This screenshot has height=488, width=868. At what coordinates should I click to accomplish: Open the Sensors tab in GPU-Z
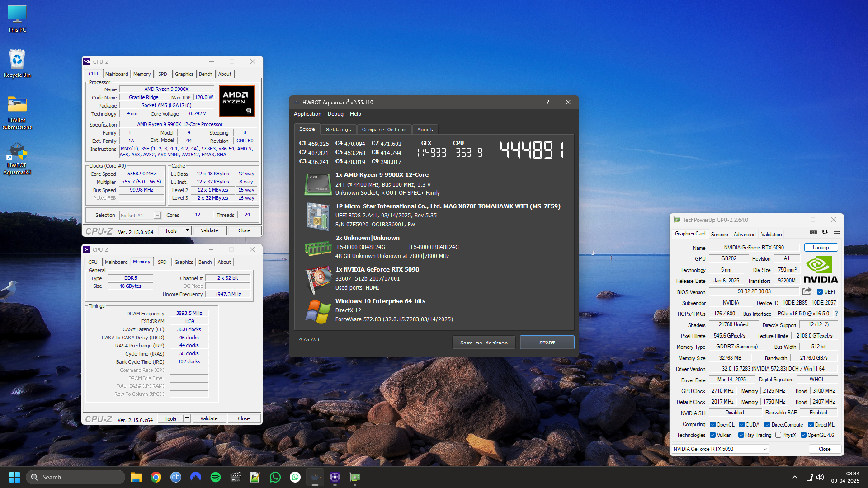[719, 235]
